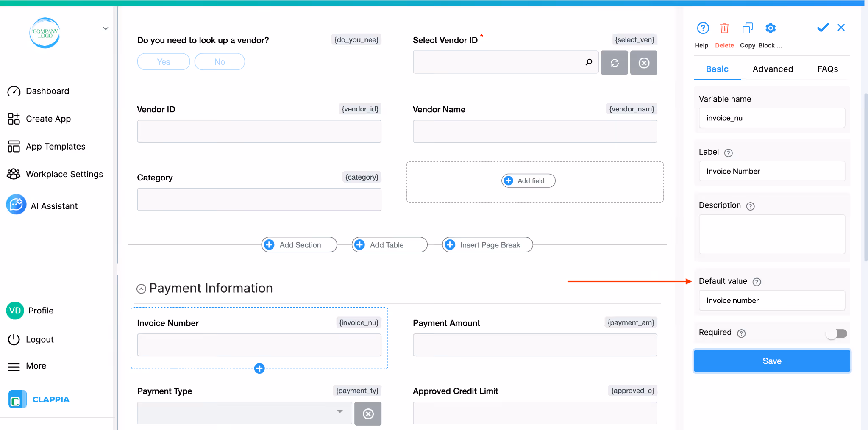Click the search icon in Select Vendor ID
868x430 pixels.
pos(589,62)
